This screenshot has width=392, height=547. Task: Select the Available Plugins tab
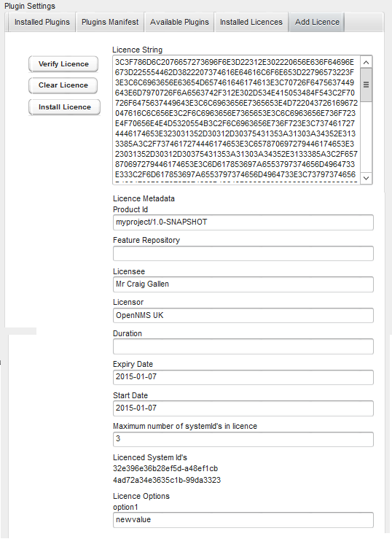click(179, 22)
